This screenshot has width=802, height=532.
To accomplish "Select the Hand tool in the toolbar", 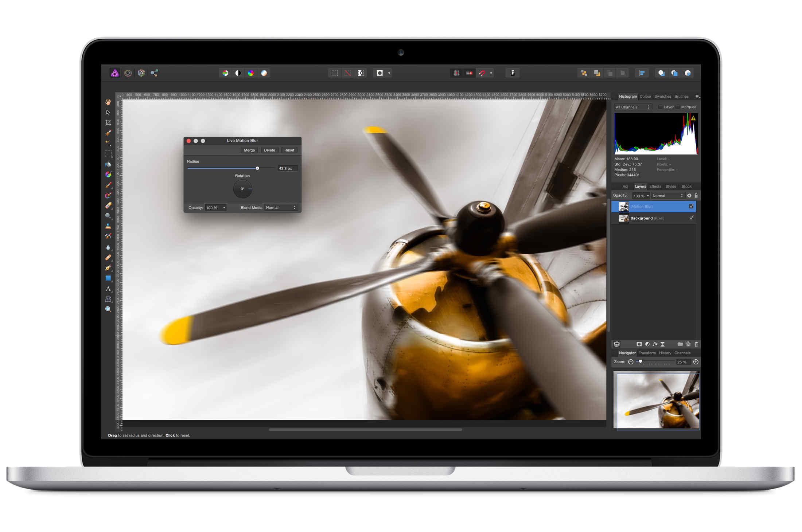I will coord(108,102).
